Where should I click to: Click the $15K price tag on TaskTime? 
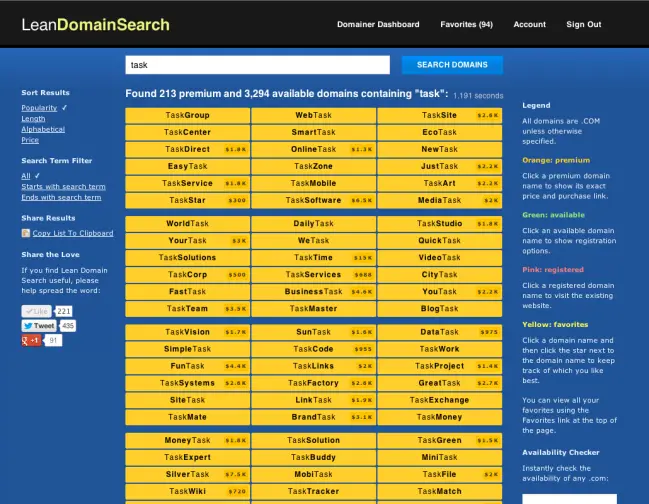(362, 257)
